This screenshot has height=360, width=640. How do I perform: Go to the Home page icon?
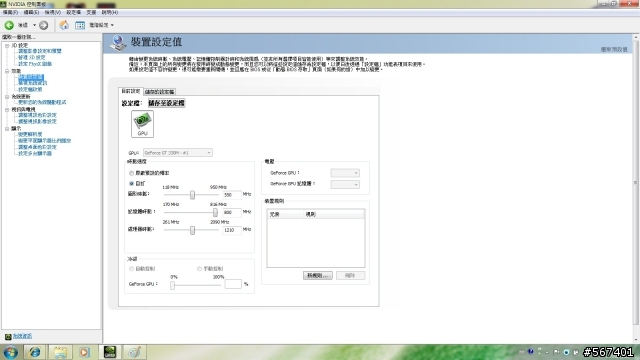(x=64, y=25)
